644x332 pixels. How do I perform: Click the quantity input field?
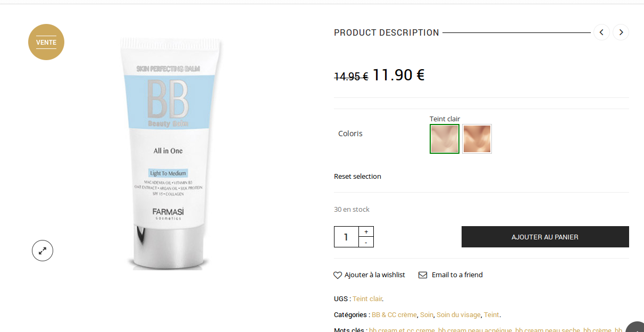[346, 237]
